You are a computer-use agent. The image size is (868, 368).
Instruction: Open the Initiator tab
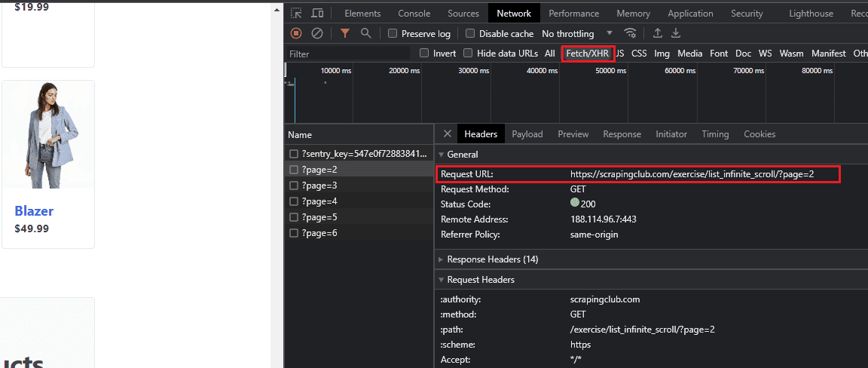(671, 134)
